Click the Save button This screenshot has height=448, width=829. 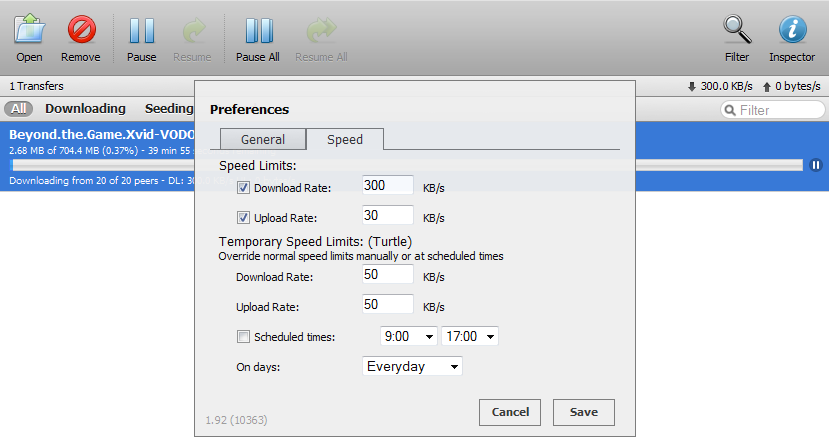(x=583, y=412)
